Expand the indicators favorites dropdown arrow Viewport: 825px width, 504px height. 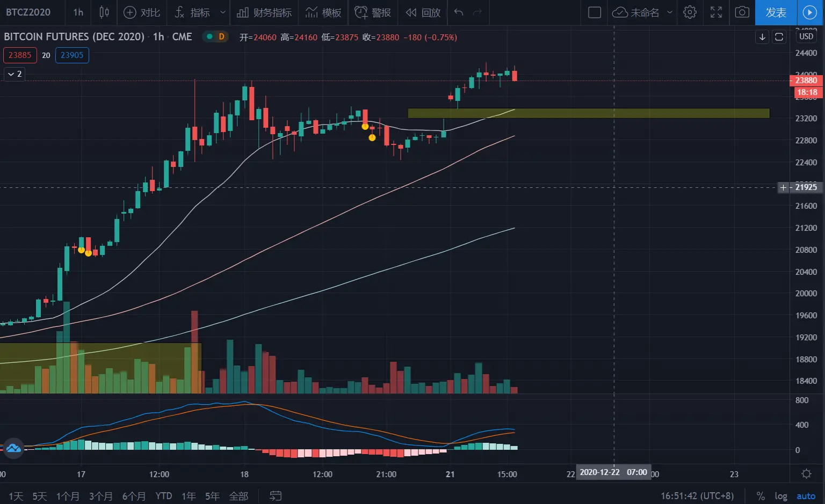click(x=223, y=12)
